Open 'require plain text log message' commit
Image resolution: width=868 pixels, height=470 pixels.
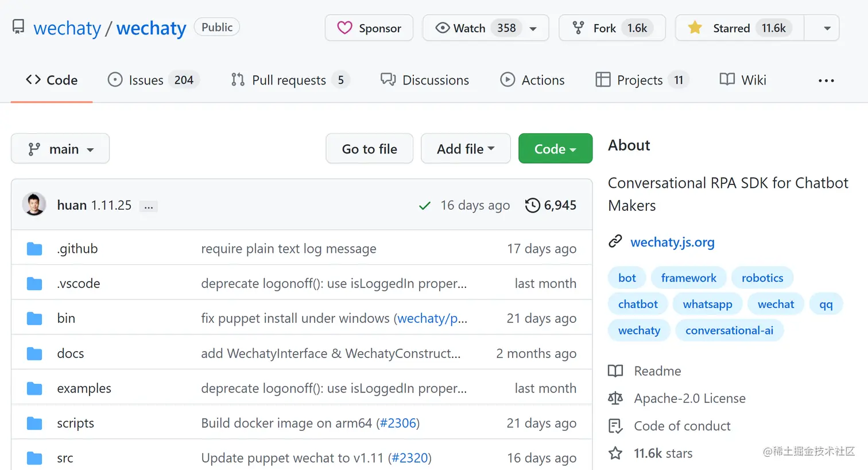pos(289,249)
